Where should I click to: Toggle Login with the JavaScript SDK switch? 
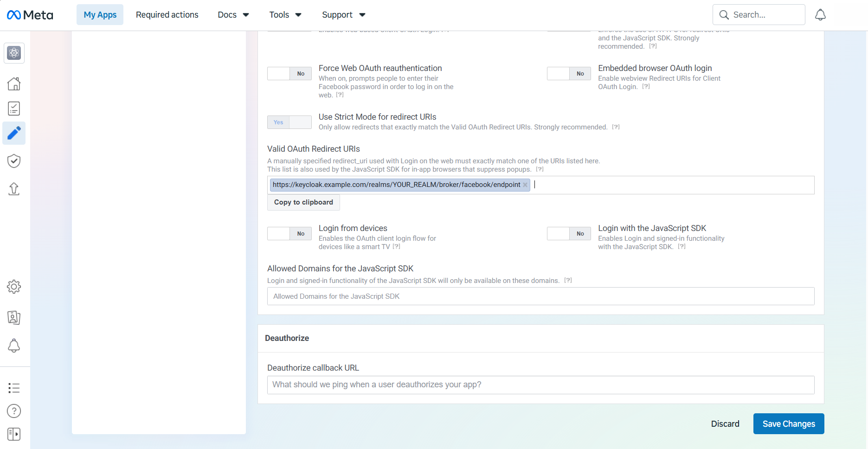tap(569, 233)
